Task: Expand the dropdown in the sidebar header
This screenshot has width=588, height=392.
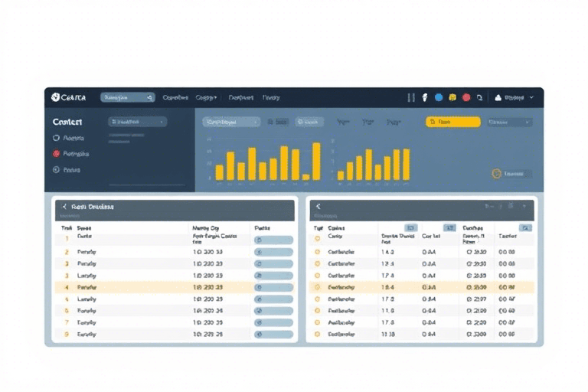Action: [138, 122]
